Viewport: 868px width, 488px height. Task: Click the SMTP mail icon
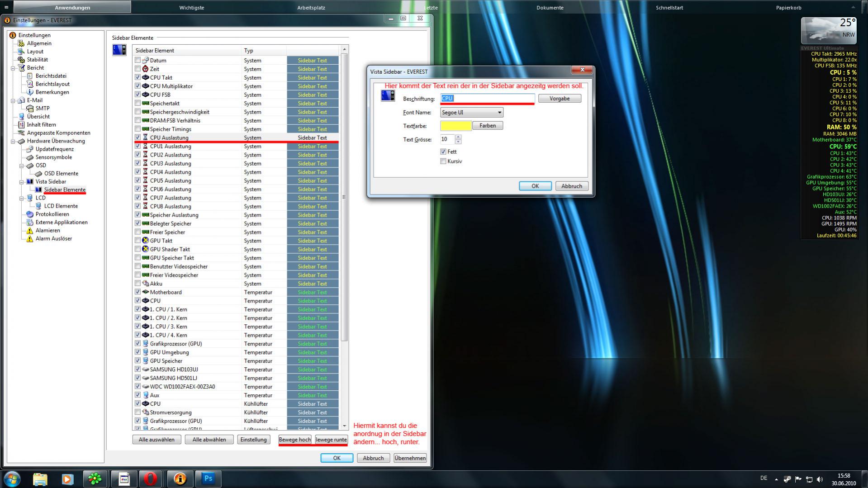pos(30,109)
